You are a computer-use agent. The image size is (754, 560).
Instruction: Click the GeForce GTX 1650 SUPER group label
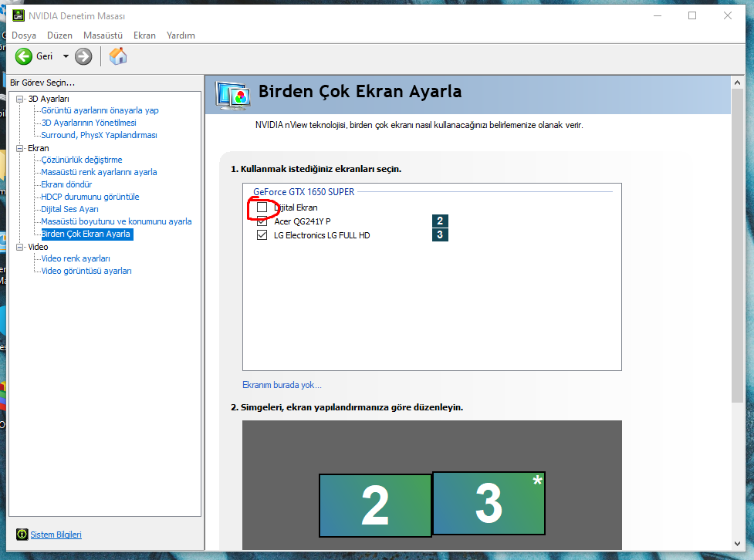click(304, 192)
